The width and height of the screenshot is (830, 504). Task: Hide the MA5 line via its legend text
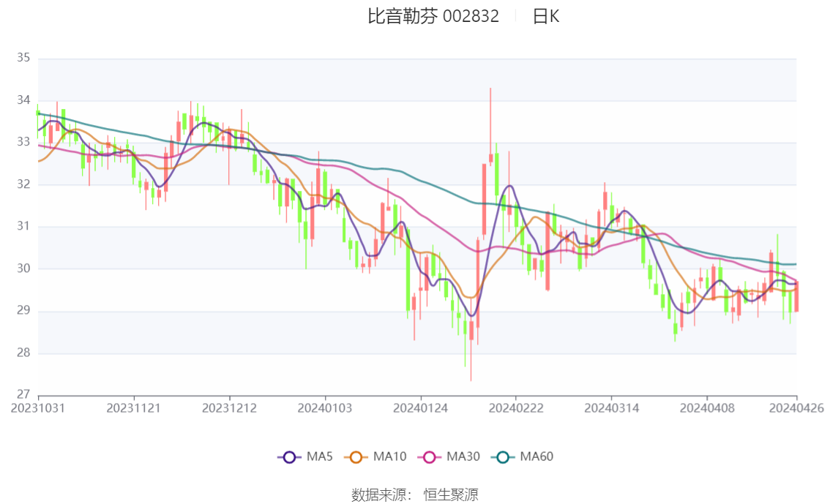point(320,457)
